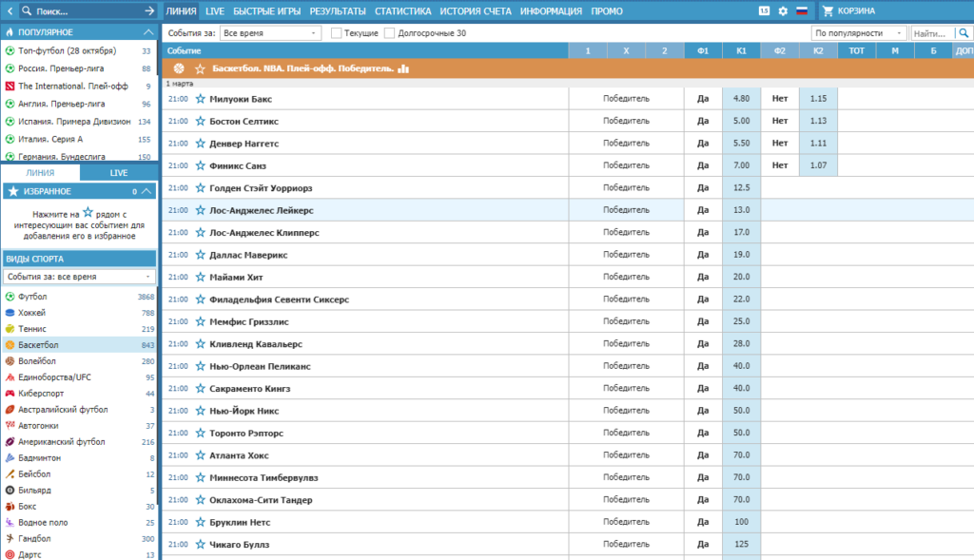This screenshot has height=560, width=974.
Task: Open the События за: все время sidebar dropdown
Action: (x=79, y=277)
